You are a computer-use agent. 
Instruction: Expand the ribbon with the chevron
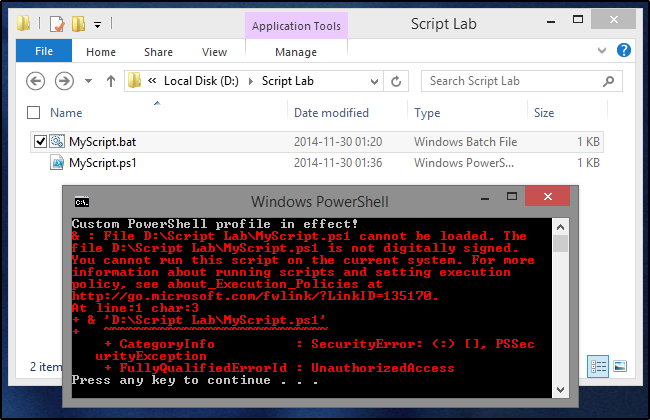coord(602,49)
